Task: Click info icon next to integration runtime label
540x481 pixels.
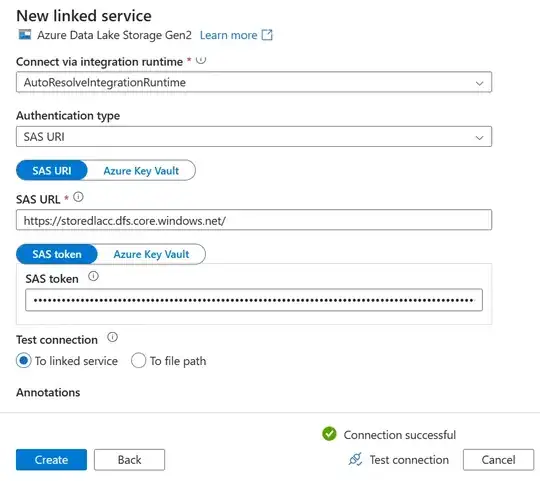Action: click(201, 60)
